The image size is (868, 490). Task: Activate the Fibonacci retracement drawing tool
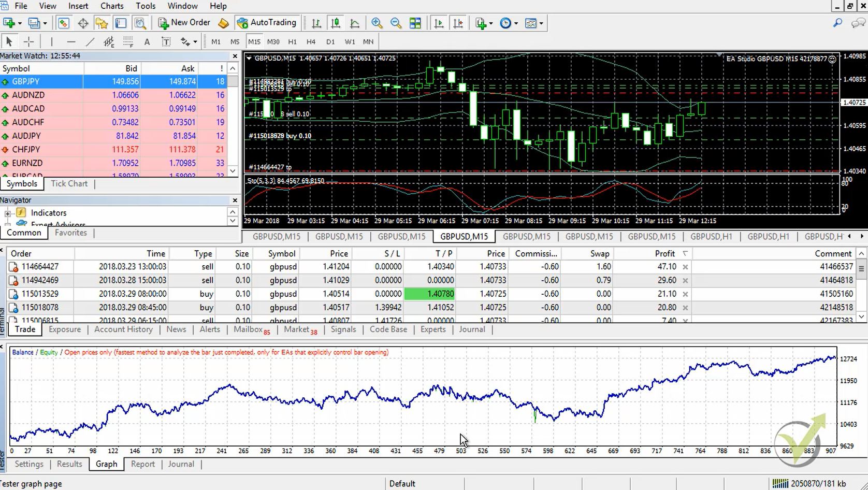128,41
